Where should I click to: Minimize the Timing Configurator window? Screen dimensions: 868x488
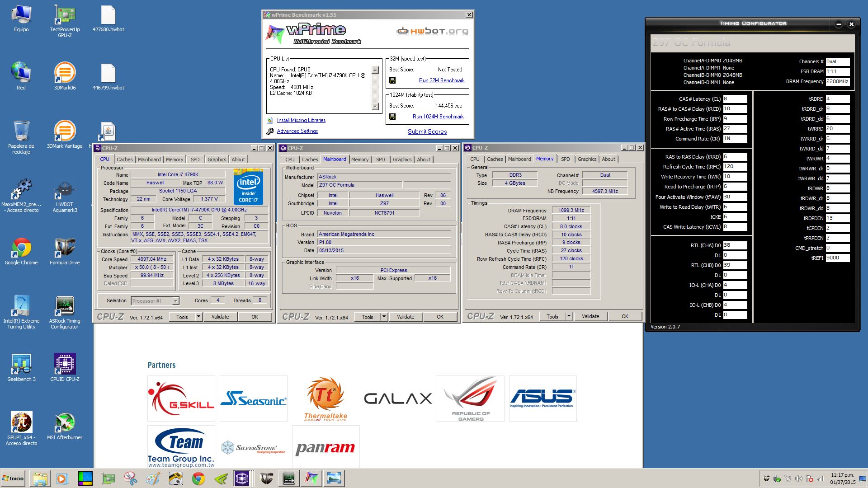click(839, 24)
